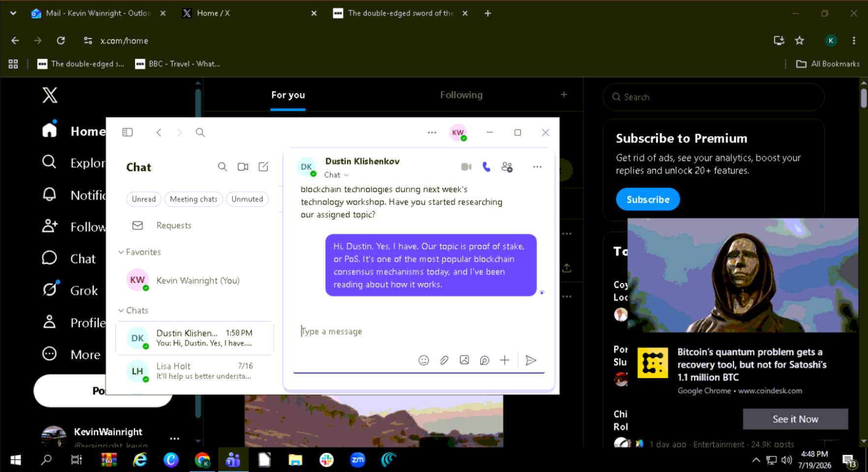Expand Chat dropdown under Dustin Klishenkov

(337, 175)
